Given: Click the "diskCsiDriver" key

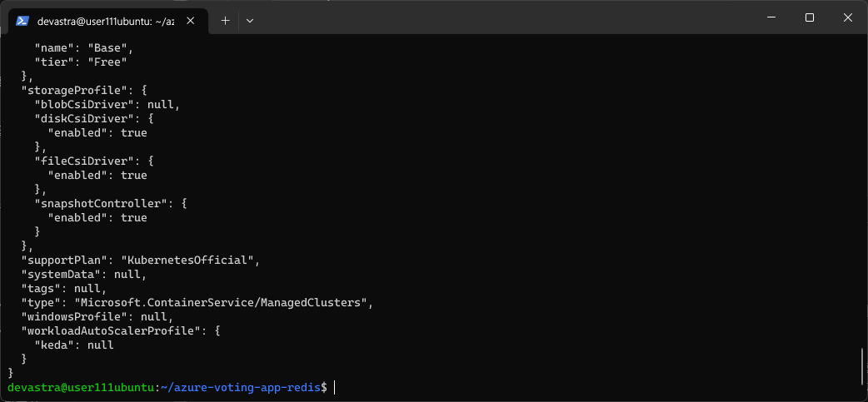Looking at the screenshot, I should (x=83, y=118).
